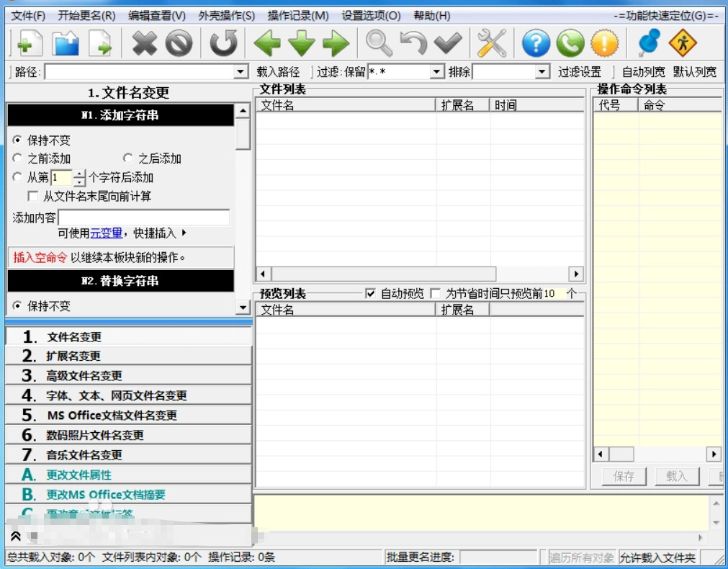Viewport: 728px width, 569px height.
Task: Click the blue folder toolbar icon
Action: pos(65,44)
